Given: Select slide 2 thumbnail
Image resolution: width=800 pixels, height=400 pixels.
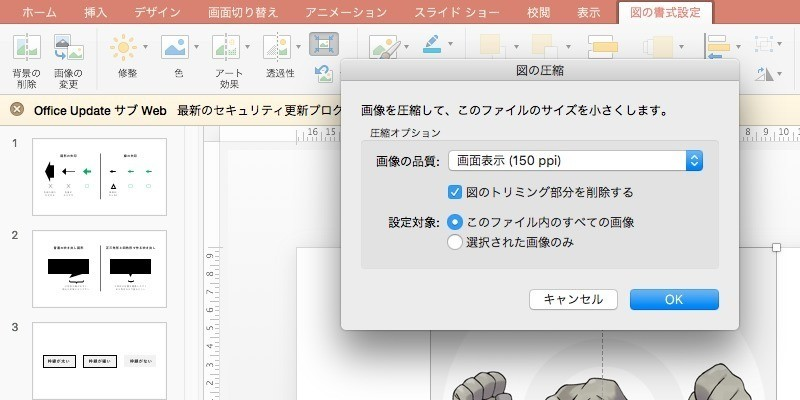Looking at the screenshot, I should point(99,269).
